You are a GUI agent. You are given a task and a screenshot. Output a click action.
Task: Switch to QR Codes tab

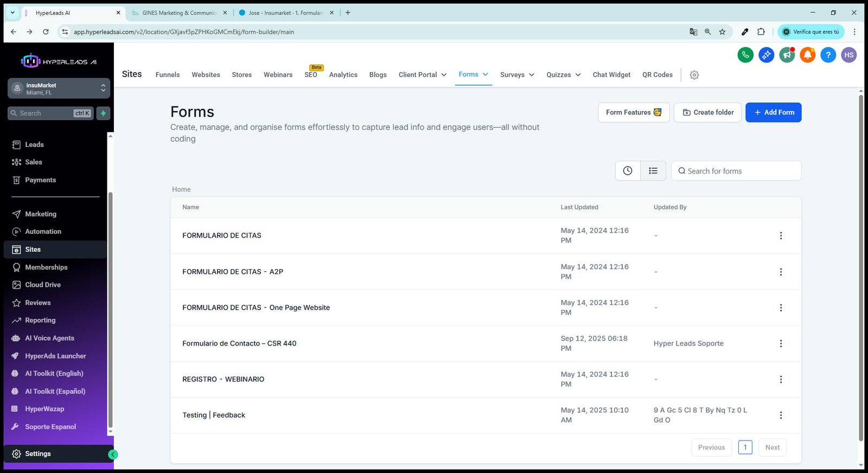coord(658,75)
